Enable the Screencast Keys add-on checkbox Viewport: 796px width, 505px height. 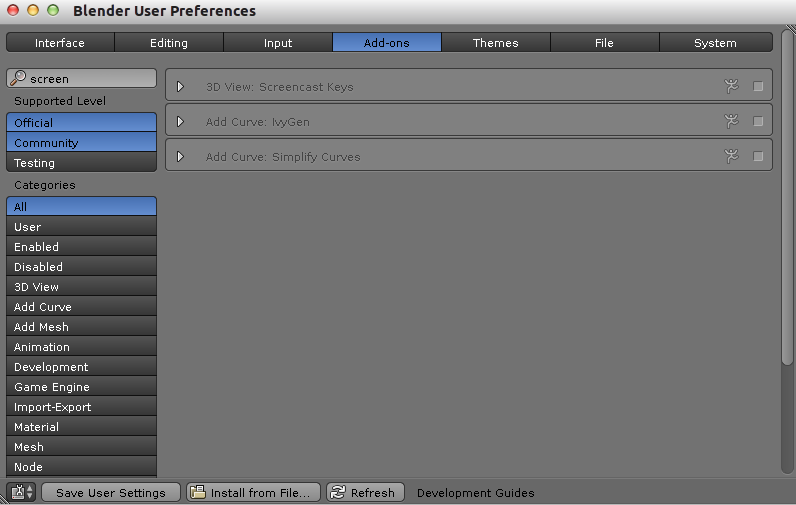[758, 86]
